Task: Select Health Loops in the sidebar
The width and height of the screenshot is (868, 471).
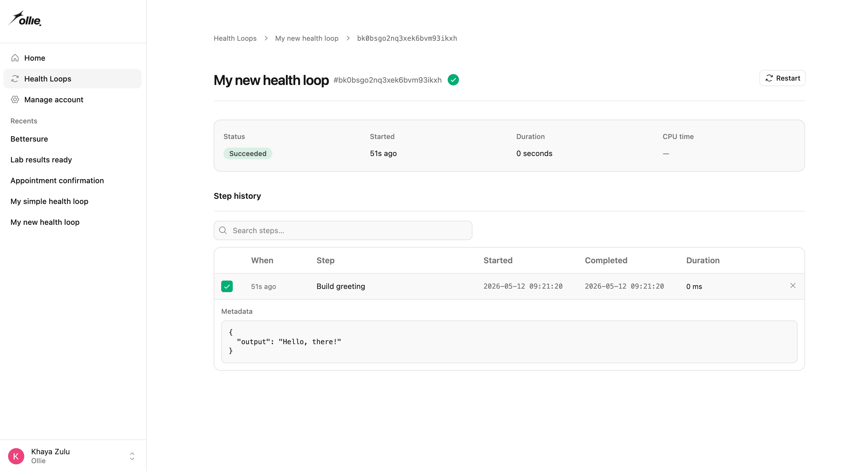Action: (72, 79)
